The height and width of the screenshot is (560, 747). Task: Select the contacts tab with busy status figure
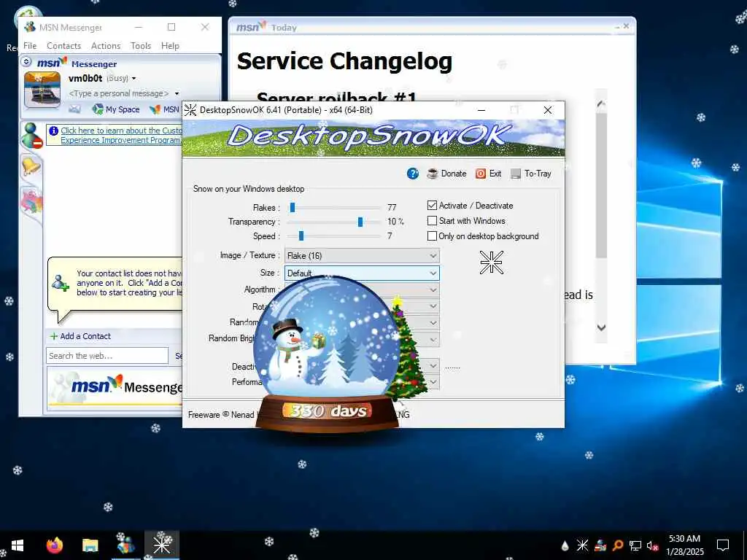pos(31,135)
